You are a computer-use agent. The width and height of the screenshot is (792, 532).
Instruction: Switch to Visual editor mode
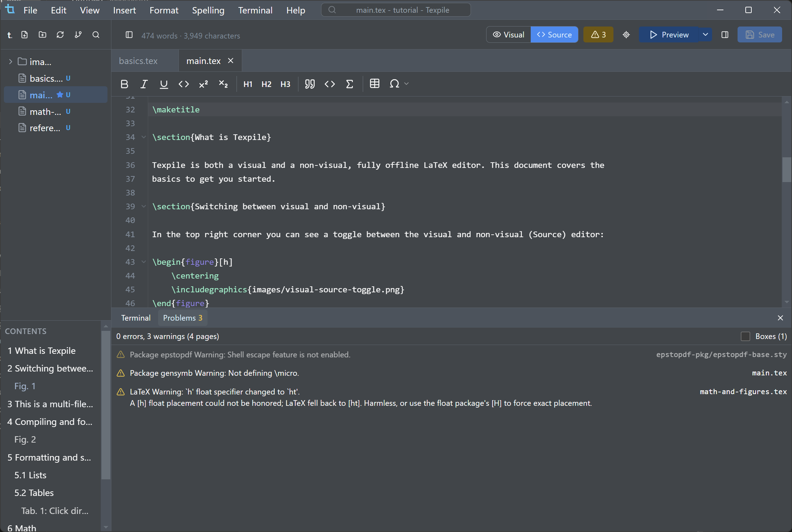click(508, 35)
